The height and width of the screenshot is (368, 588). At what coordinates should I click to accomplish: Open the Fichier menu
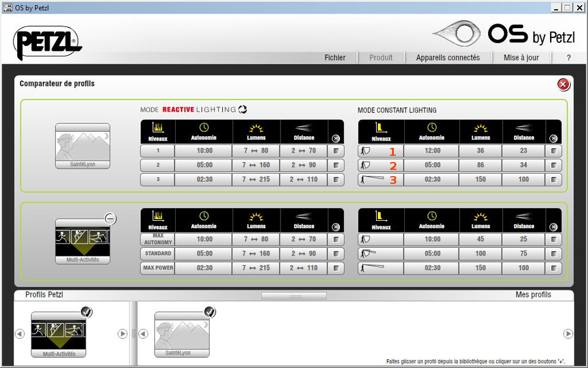click(x=335, y=58)
